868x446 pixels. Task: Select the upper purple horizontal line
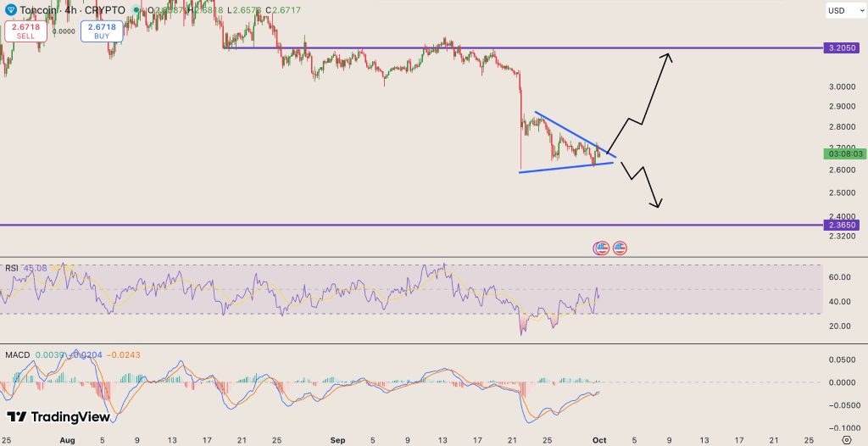[x=509, y=48]
